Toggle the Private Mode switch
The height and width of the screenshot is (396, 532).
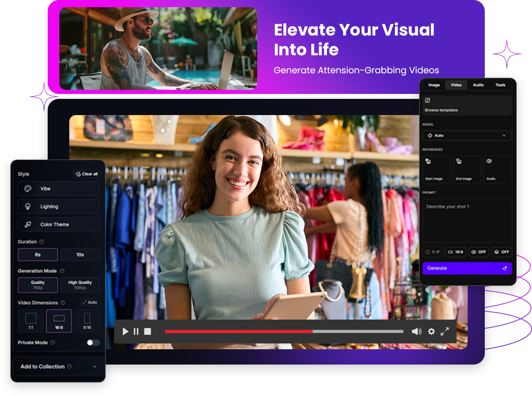click(x=93, y=343)
